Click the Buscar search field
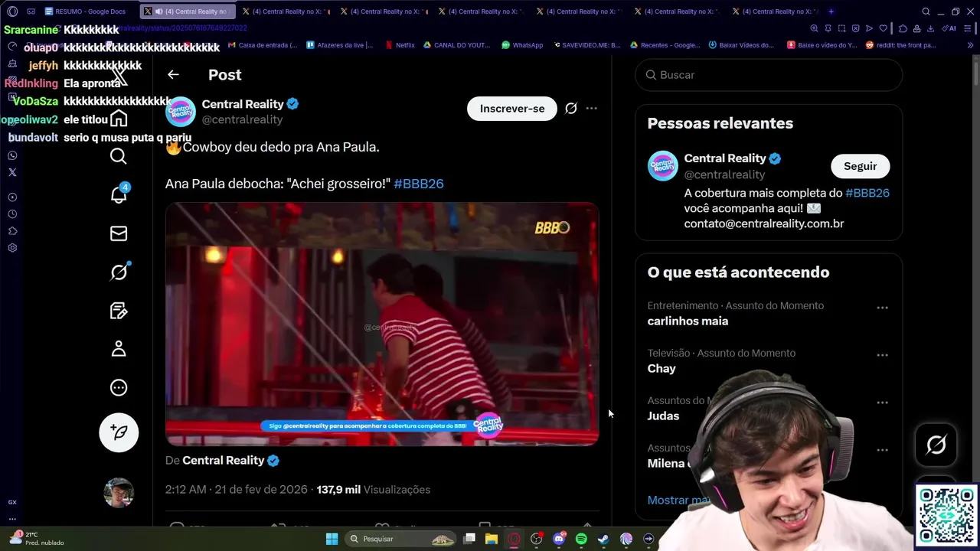 coord(769,75)
